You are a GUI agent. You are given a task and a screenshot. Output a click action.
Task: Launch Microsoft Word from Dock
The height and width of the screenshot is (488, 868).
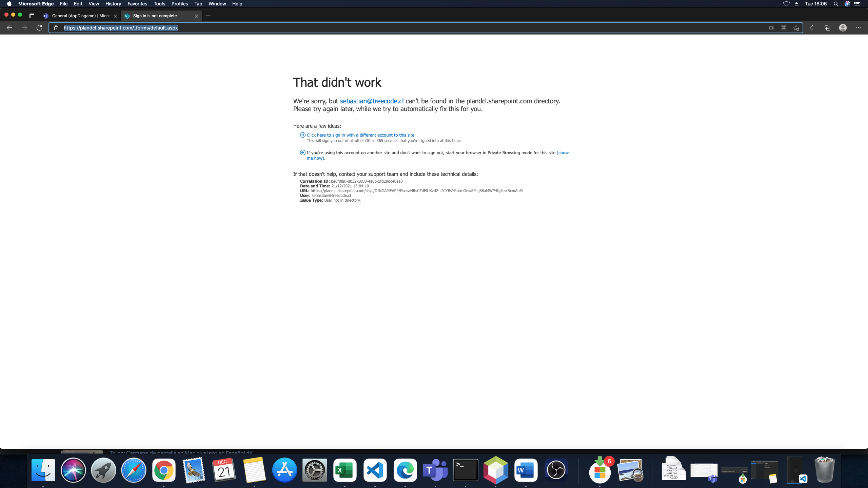tap(526, 470)
